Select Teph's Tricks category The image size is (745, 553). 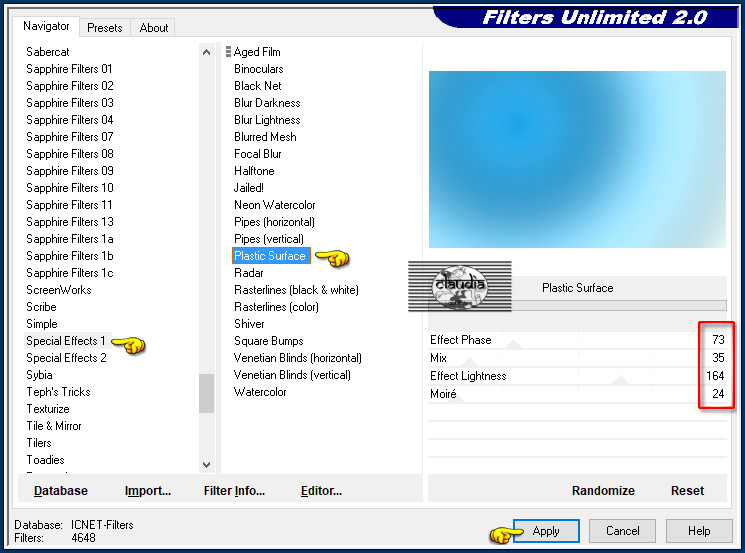58,392
